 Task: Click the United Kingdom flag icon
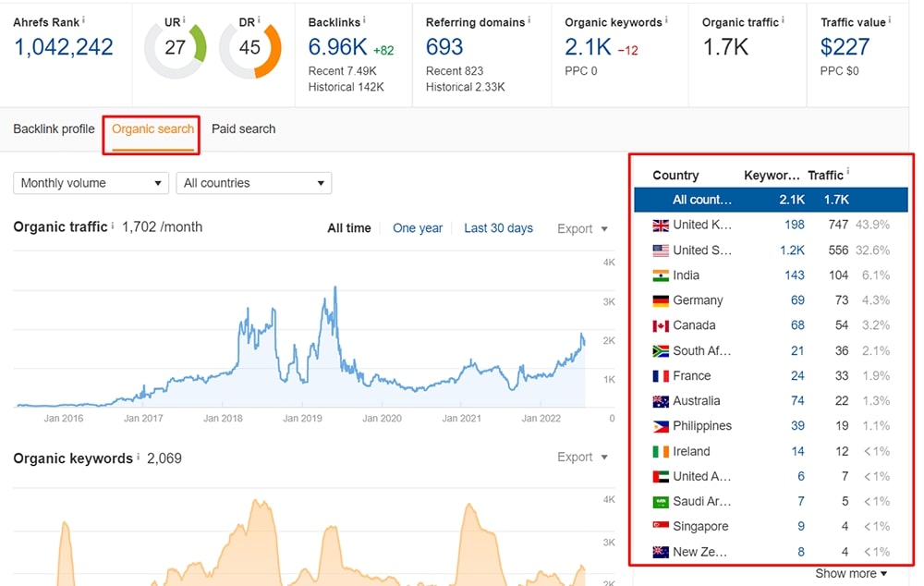click(x=661, y=226)
